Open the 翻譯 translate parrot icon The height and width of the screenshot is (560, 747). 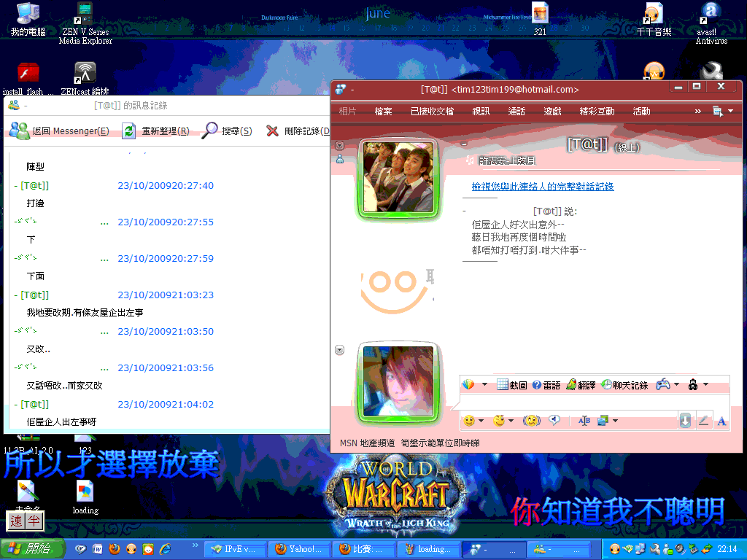pyautogui.click(x=580, y=385)
